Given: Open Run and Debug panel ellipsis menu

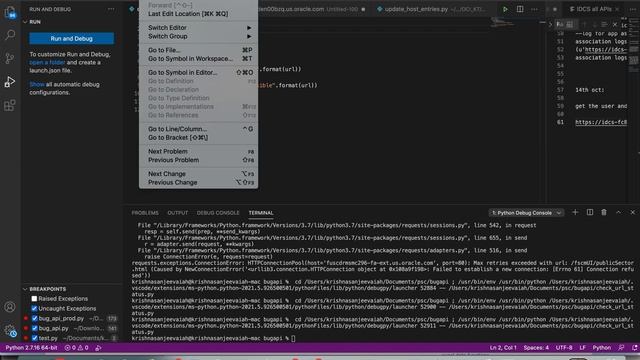Looking at the screenshot, I should coord(111,9).
